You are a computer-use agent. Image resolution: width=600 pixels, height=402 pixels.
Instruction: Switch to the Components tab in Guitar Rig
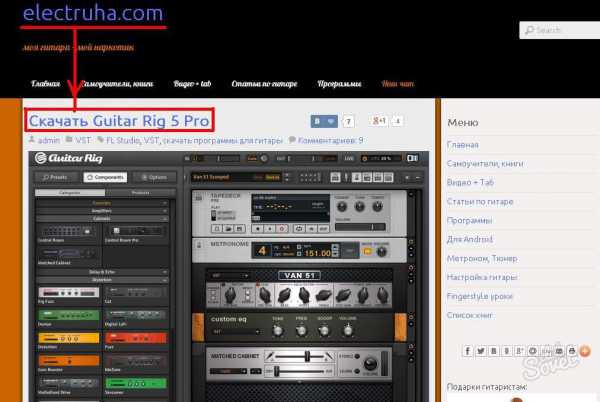[105, 177]
